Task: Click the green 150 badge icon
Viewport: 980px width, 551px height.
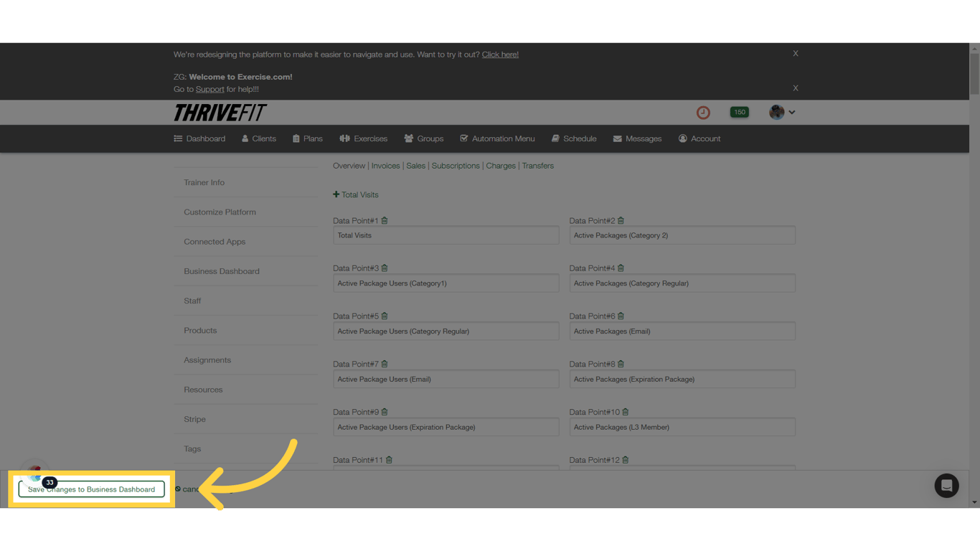Action: [739, 112]
